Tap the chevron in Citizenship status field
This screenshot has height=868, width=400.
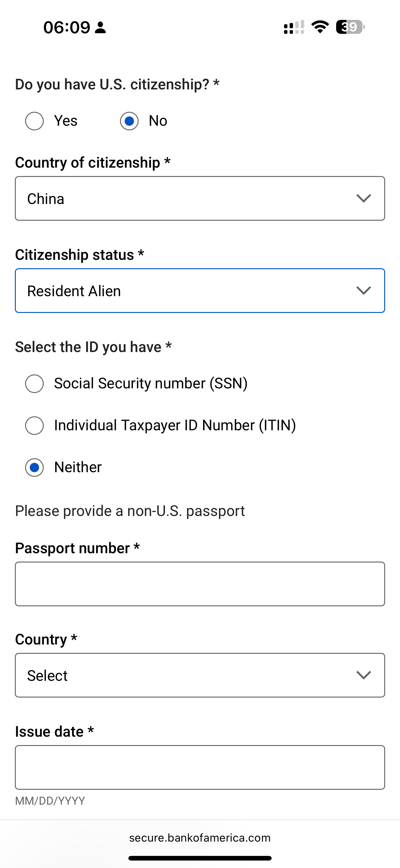click(364, 291)
